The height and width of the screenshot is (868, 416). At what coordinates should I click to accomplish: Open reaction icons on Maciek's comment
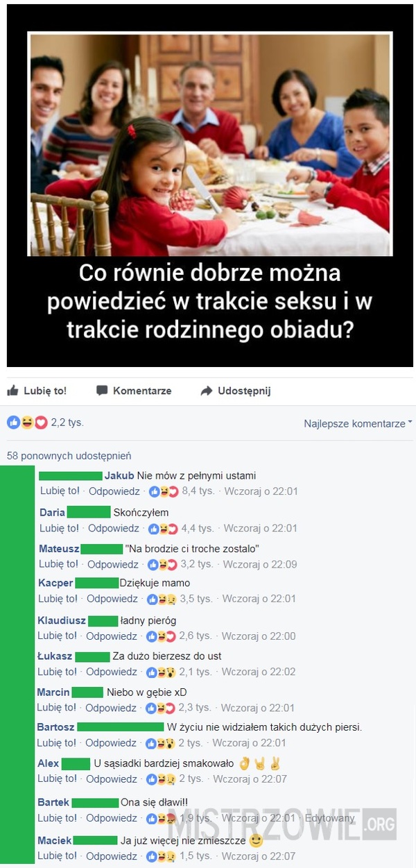161,856
